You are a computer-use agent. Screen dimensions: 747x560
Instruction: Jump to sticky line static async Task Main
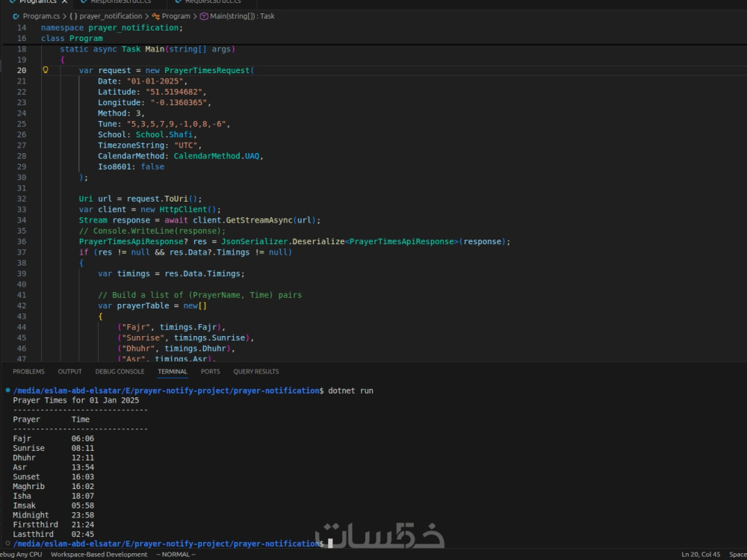pyautogui.click(x=148, y=49)
